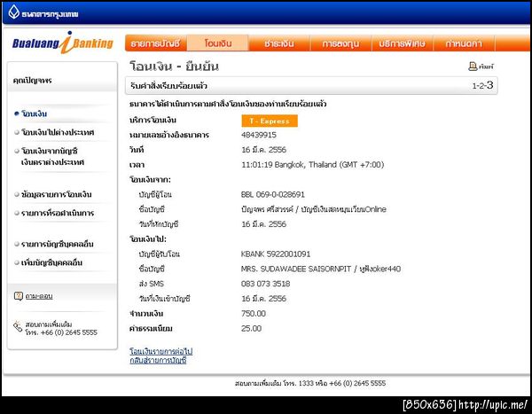Click the amount 750.00
This screenshot has width=532, height=414.
pyautogui.click(x=253, y=314)
